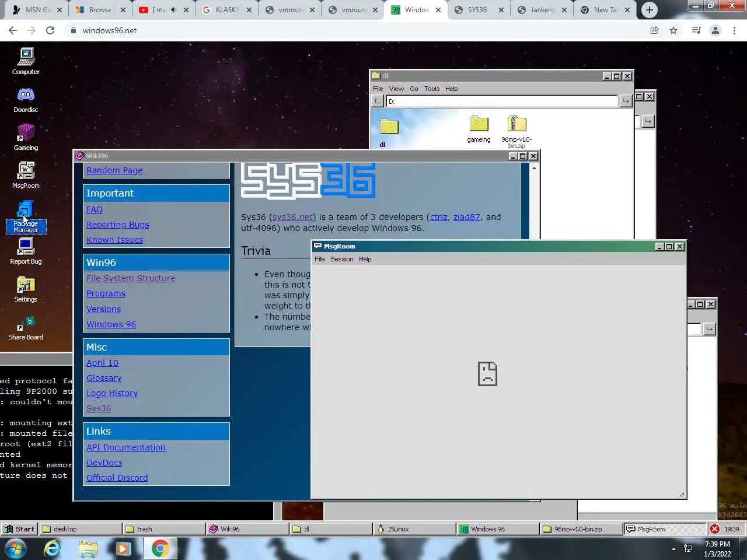
Task: Bookmark this page with the star icon
Action: [673, 30]
